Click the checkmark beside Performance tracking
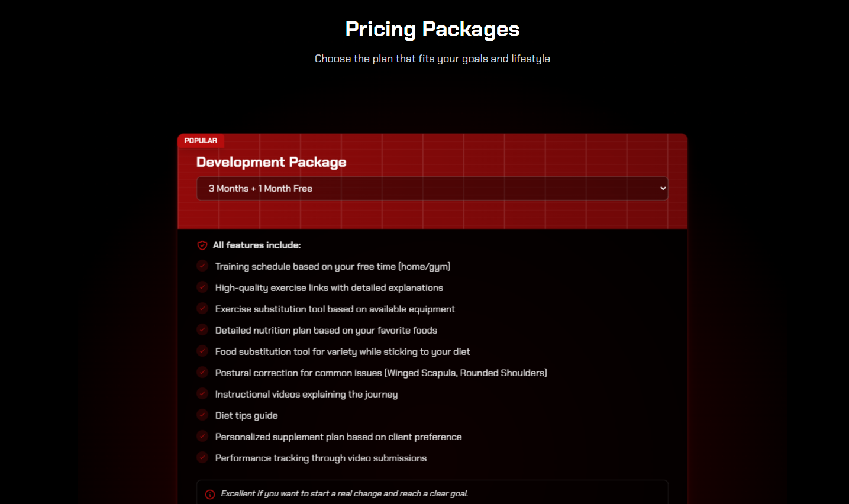This screenshot has height=504, width=849. (202, 458)
